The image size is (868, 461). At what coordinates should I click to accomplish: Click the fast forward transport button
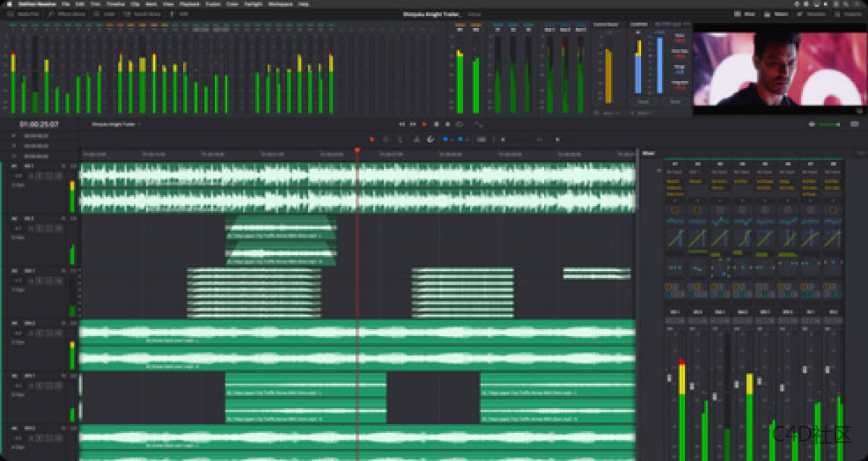pyautogui.click(x=413, y=124)
